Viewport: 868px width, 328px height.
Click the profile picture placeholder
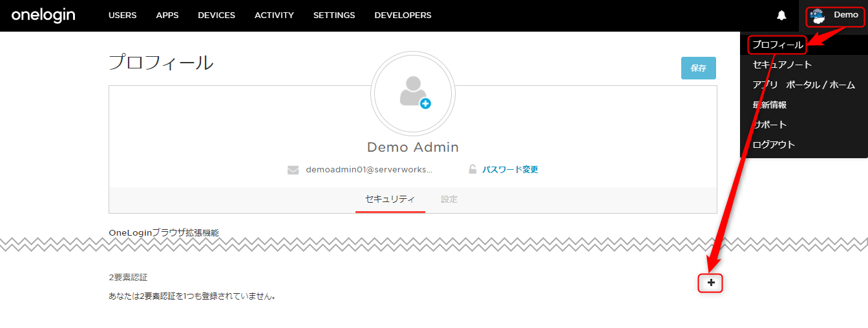[413, 94]
